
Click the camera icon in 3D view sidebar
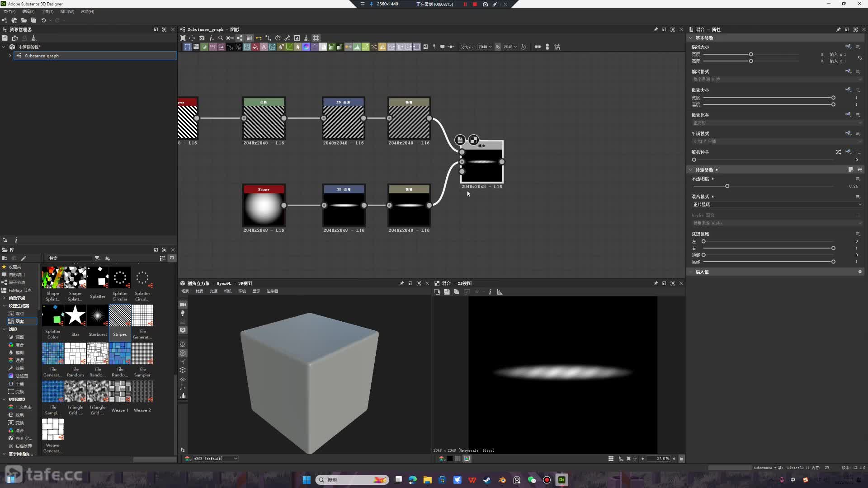coord(183,305)
